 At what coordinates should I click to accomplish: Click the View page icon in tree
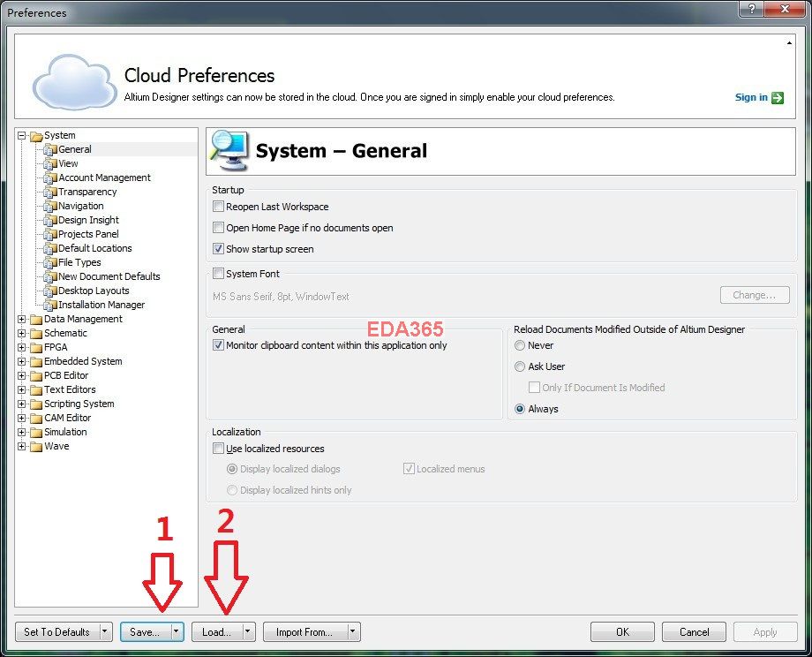[50, 163]
